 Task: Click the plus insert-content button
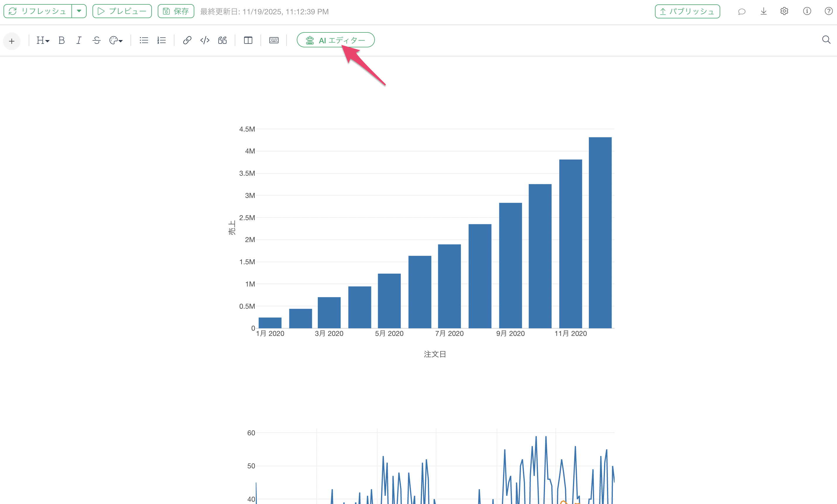click(12, 41)
